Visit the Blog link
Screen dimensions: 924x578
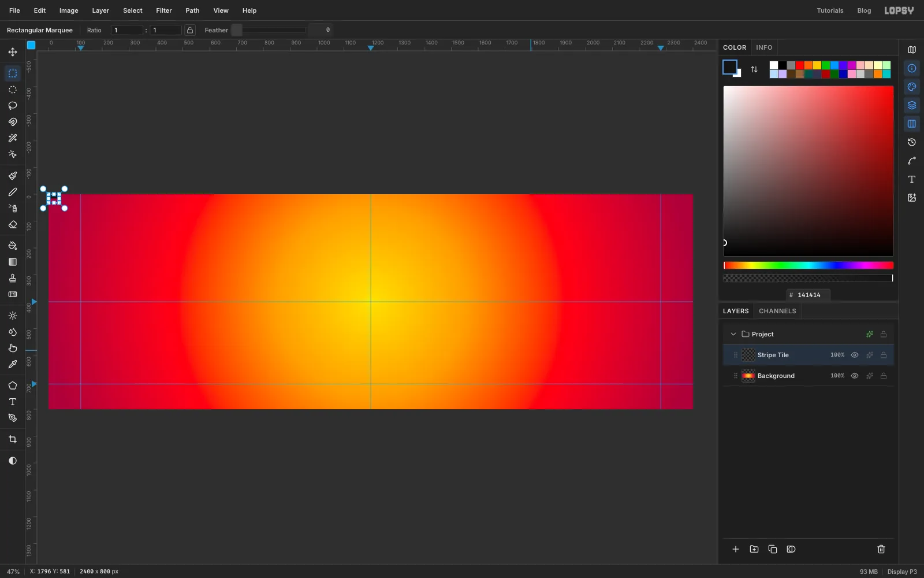tap(864, 10)
